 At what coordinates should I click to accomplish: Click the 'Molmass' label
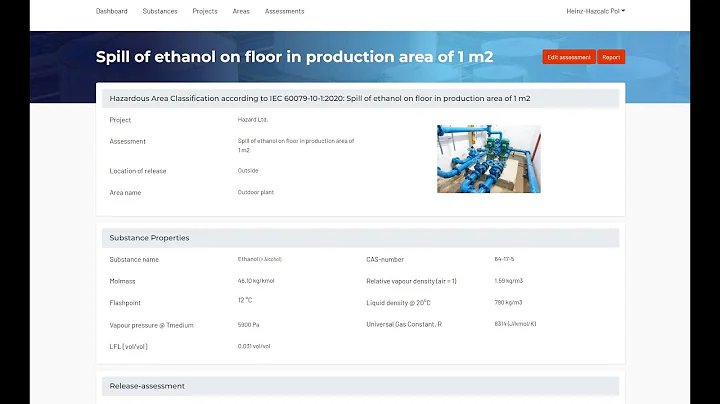tap(122, 281)
